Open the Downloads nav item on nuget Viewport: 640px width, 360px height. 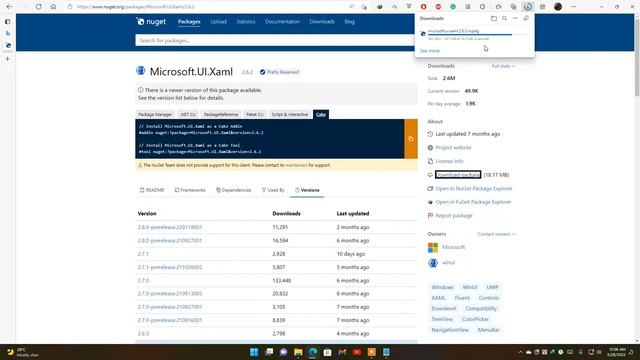tap(322, 22)
